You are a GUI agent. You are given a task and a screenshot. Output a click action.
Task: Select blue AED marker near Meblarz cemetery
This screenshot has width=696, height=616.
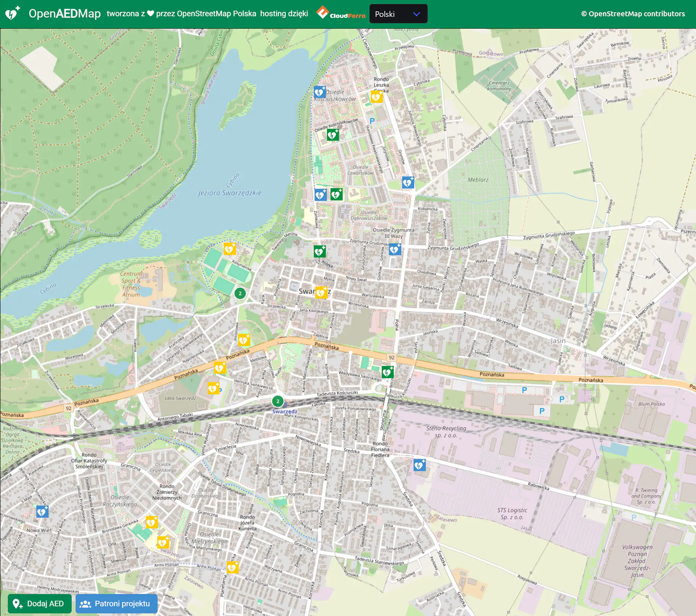point(408,183)
